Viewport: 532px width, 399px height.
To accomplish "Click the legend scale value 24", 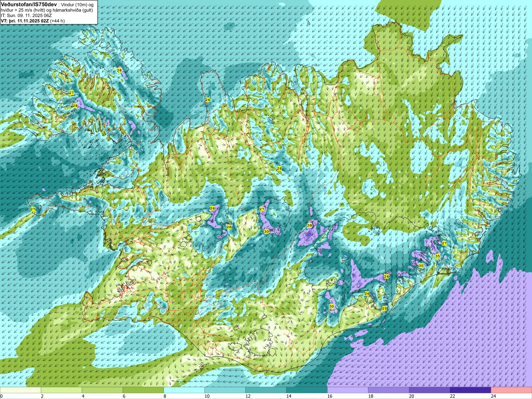I will coord(493,396).
